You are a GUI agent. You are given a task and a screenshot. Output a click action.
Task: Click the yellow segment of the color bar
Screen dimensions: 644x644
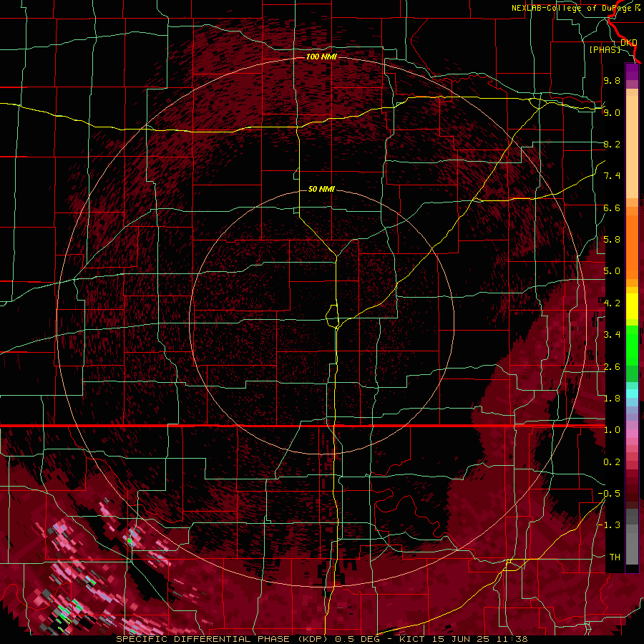632,306
